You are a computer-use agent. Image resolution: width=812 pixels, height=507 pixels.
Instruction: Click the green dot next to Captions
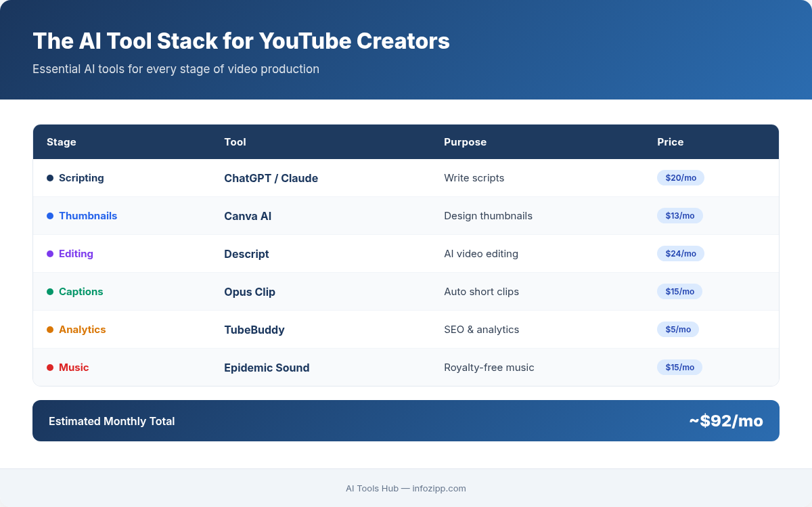[x=49, y=291]
